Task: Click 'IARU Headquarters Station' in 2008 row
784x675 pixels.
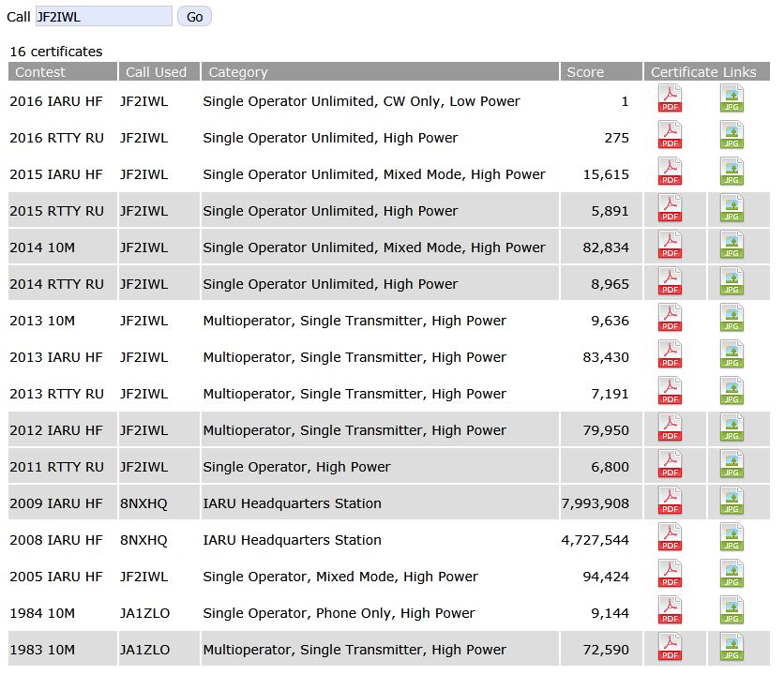Action: [292, 540]
